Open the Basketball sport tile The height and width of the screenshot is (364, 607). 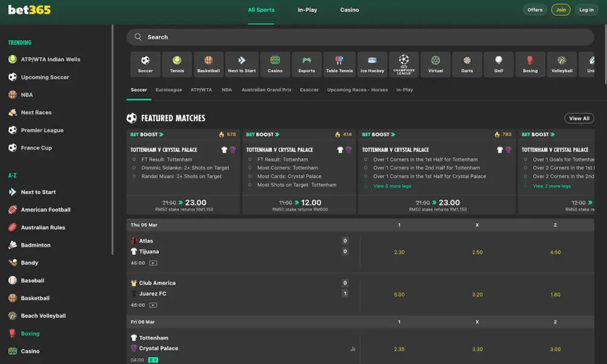209,64
